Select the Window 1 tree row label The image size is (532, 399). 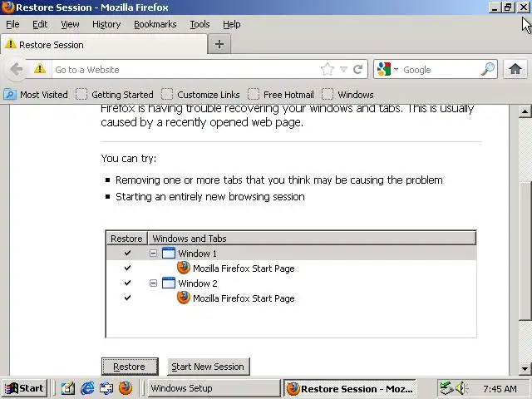(x=197, y=254)
